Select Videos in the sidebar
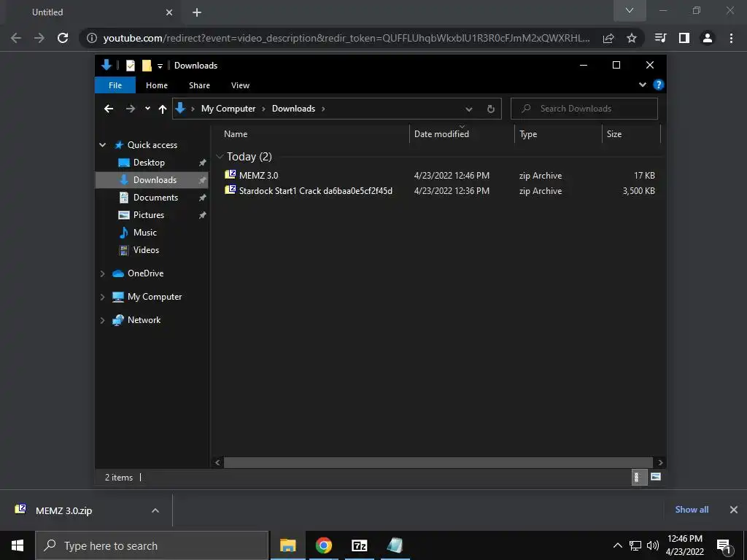Screen dimensions: 747x560 (146, 250)
